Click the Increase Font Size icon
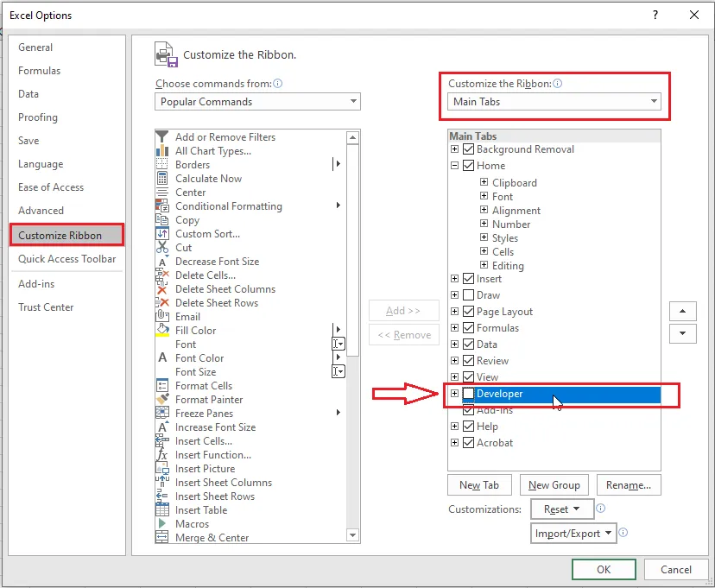 pyautogui.click(x=161, y=427)
